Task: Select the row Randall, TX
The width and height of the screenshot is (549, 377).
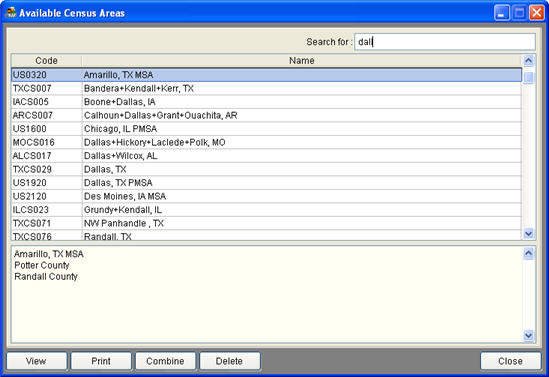Action: (266, 236)
